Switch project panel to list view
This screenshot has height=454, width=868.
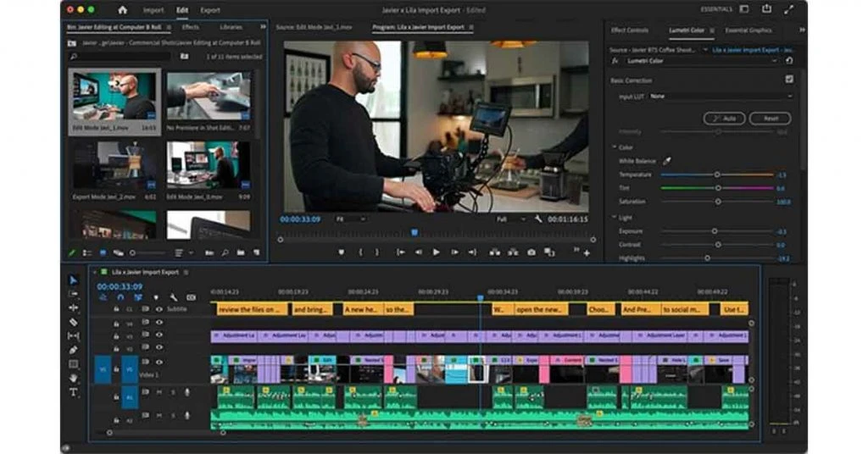(87, 252)
